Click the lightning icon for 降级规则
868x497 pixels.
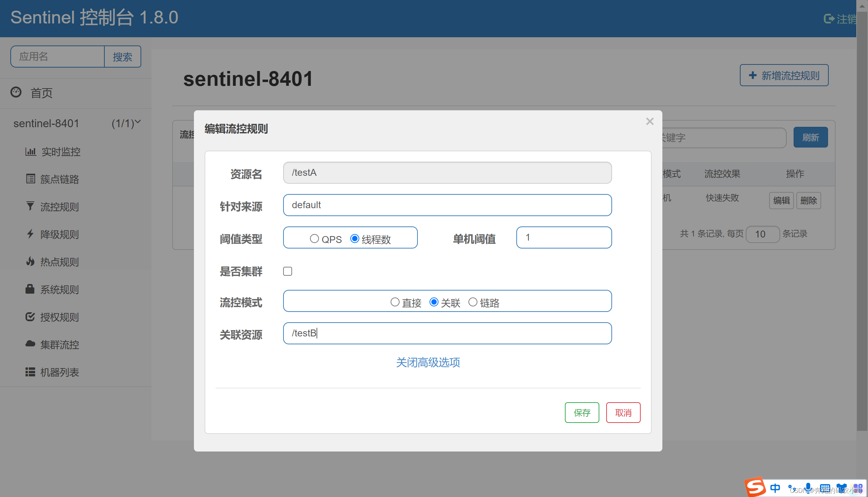[x=30, y=234]
